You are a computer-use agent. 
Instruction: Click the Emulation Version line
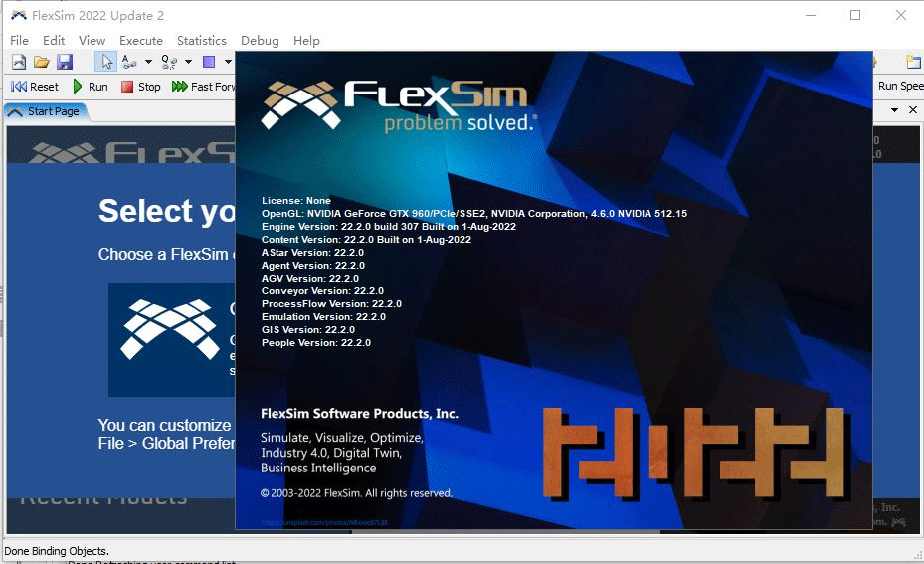[x=323, y=317]
